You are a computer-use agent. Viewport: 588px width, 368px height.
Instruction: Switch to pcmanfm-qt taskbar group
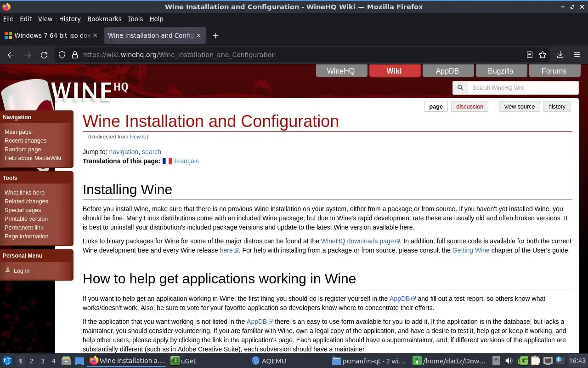pyautogui.click(x=369, y=361)
